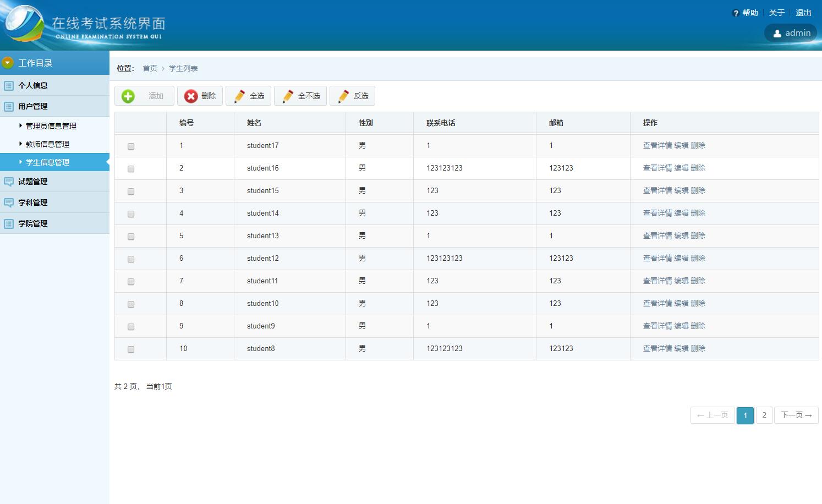The width and height of the screenshot is (822, 504).
Task: Click the green plus add icon
Action: [128, 96]
